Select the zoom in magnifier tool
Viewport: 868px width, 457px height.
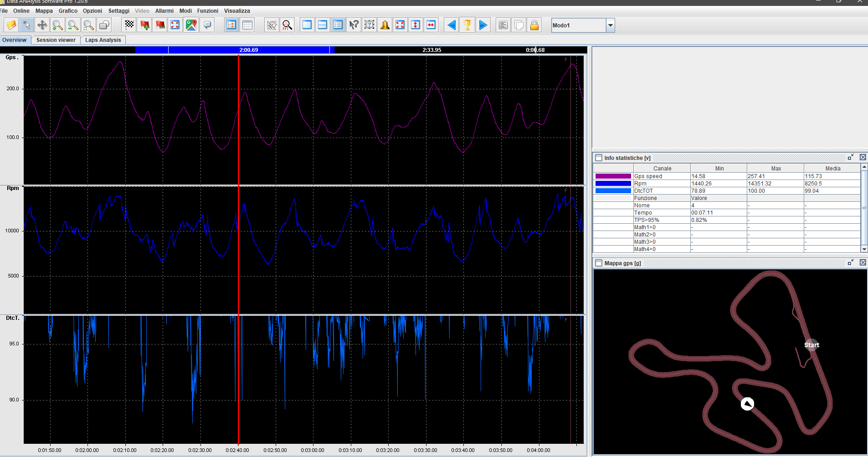tap(57, 25)
